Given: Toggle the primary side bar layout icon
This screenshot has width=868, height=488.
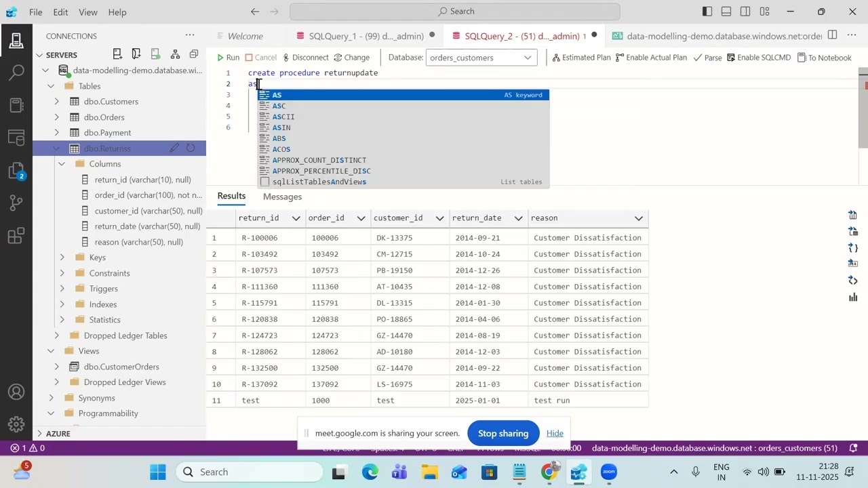Looking at the screenshot, I should pyautogui.click(x=707, y=12).
